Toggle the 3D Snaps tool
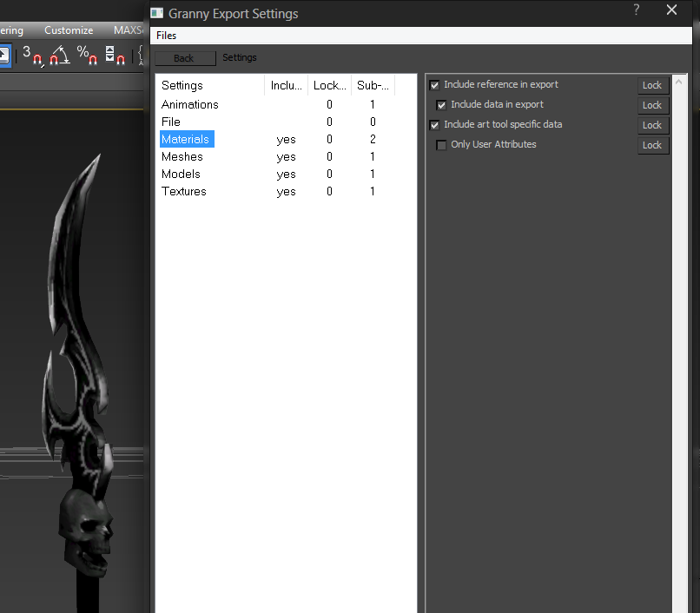The width and height of the screenshot is (700, 613). pyautogui.click(x=33, y=56)
